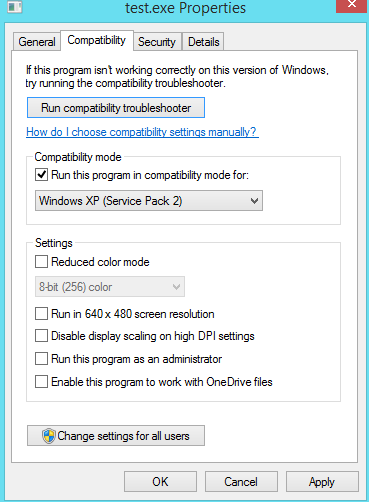The height and width of the screenshot is (502, 369).
Task: Enable Run this program as an administrator
Action: point(41,359)
